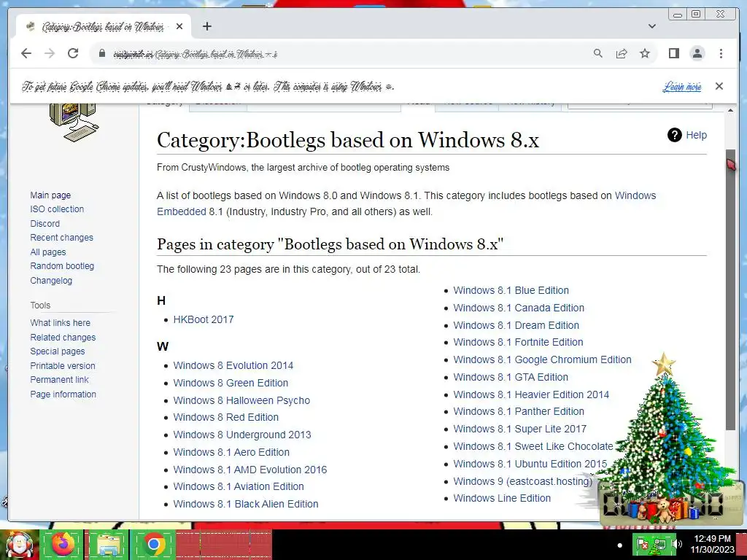The height and width of the screenshot is (560, 747).
Task: Open Windows 8.1 Black Alien Edition
Action: point(246,504)
